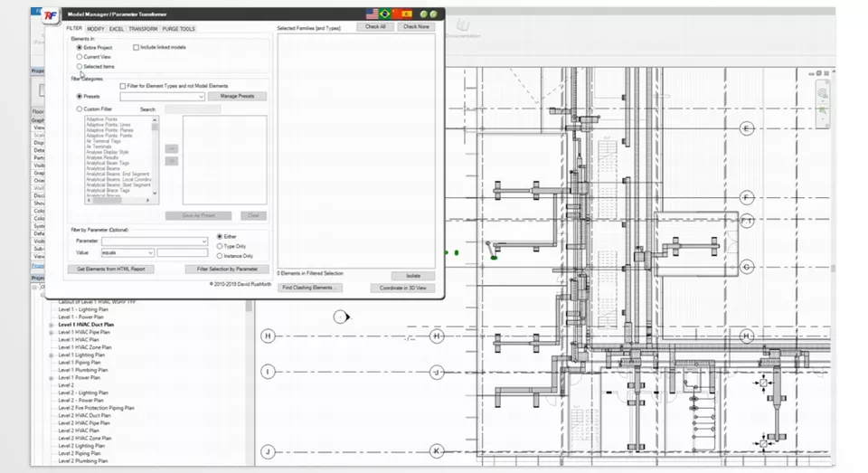Open the PURGE TOOLS tab
This screenshot has height=473, width=868.
pos(178,29)
